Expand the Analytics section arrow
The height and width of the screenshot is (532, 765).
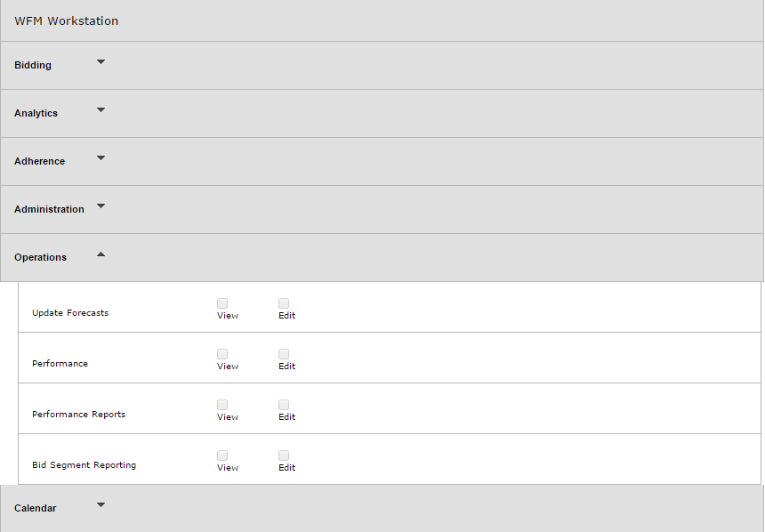click(101, 110)
